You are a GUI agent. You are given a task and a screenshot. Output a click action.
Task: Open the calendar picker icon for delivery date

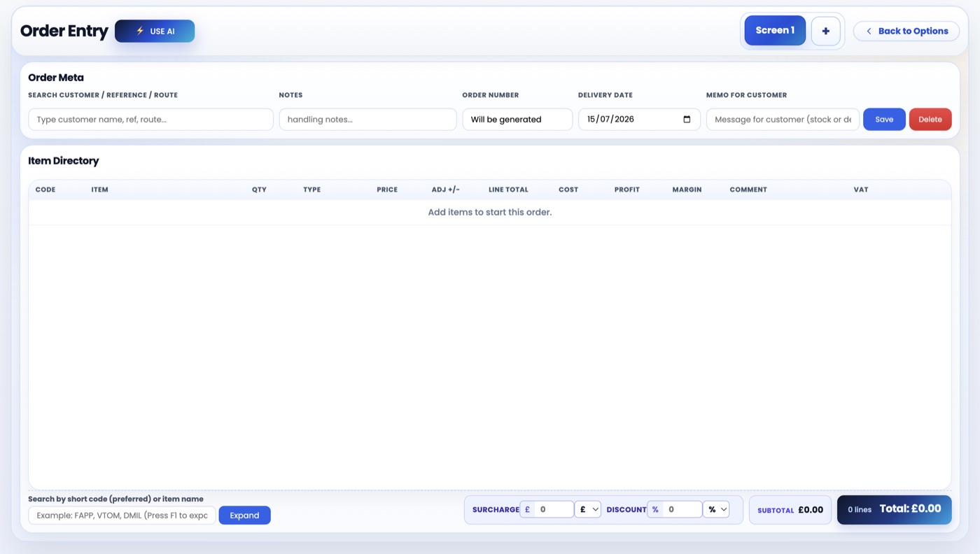click(687, 119)
